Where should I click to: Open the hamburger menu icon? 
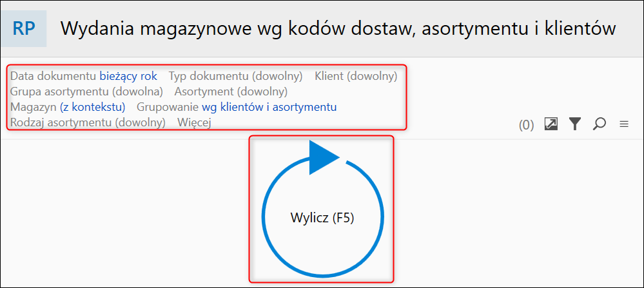(624, 124)
